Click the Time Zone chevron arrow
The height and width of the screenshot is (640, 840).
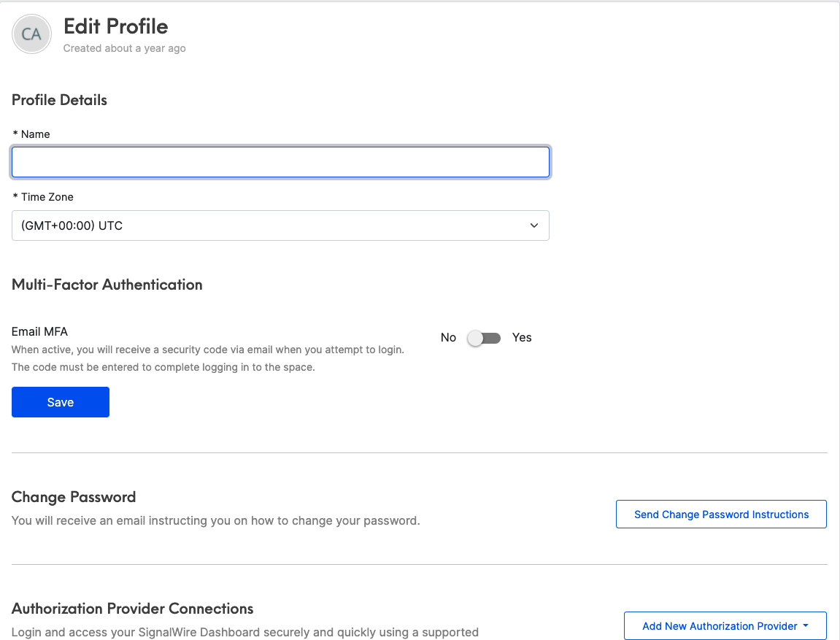(x=533, y=225)
